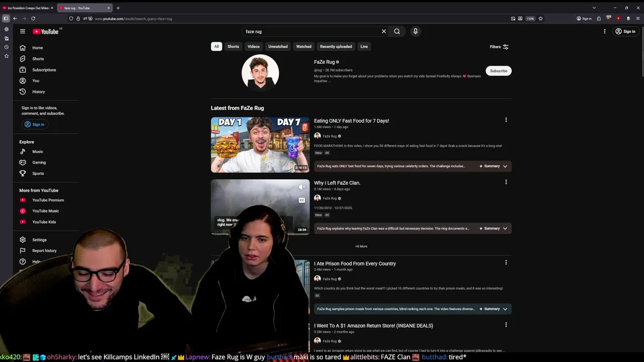
Task: Bookmark page using the star icon
Action: [x=540, y=19]
